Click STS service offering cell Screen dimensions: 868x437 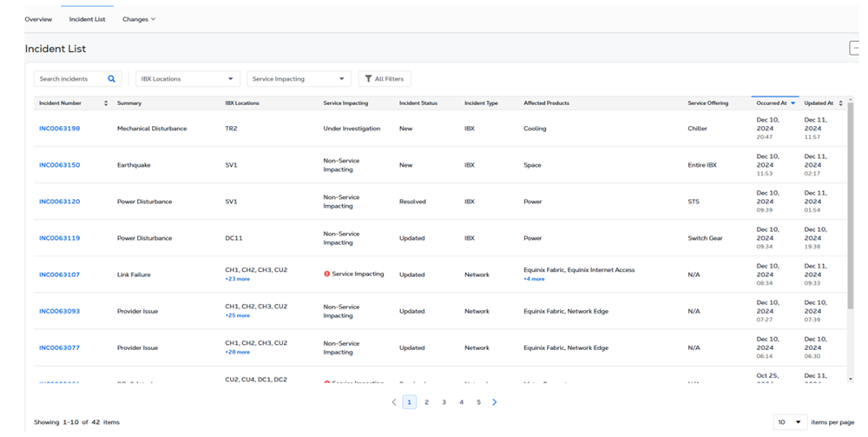[694, 202]
